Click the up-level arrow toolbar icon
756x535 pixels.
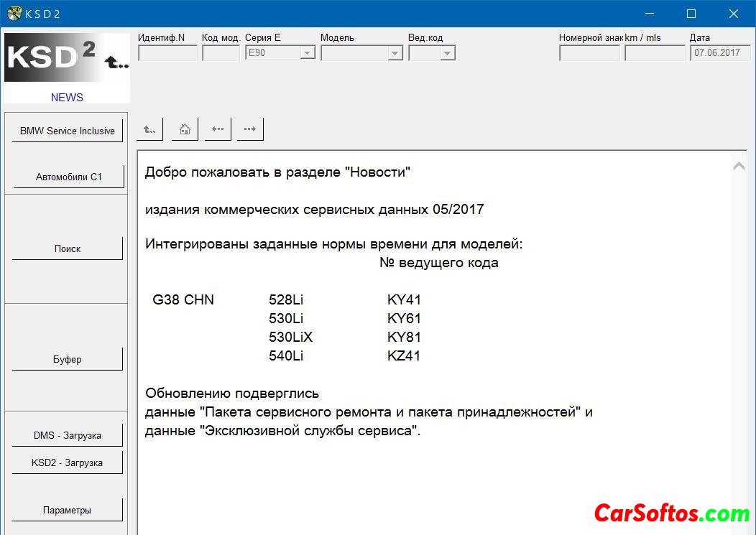point(150,129)
